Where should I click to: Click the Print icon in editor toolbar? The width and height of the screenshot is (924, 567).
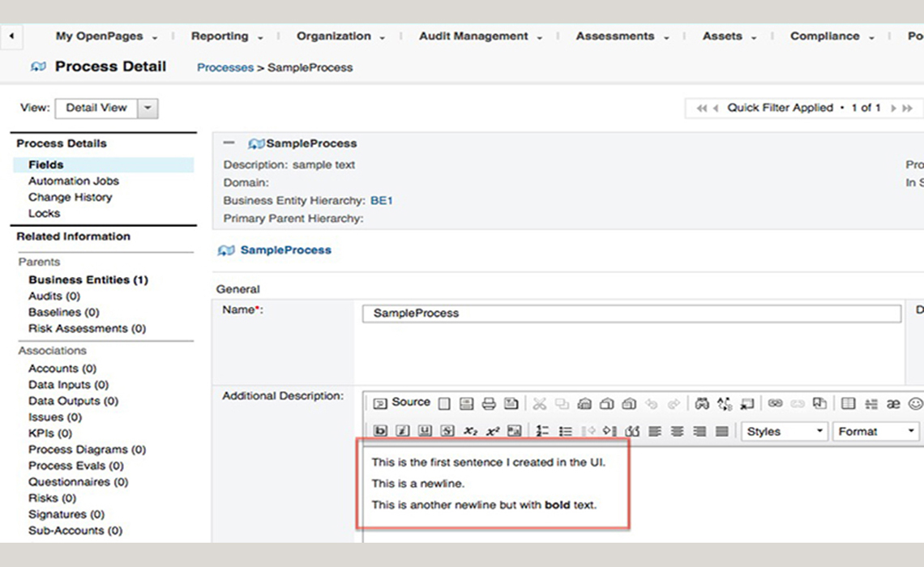point(489,403)
